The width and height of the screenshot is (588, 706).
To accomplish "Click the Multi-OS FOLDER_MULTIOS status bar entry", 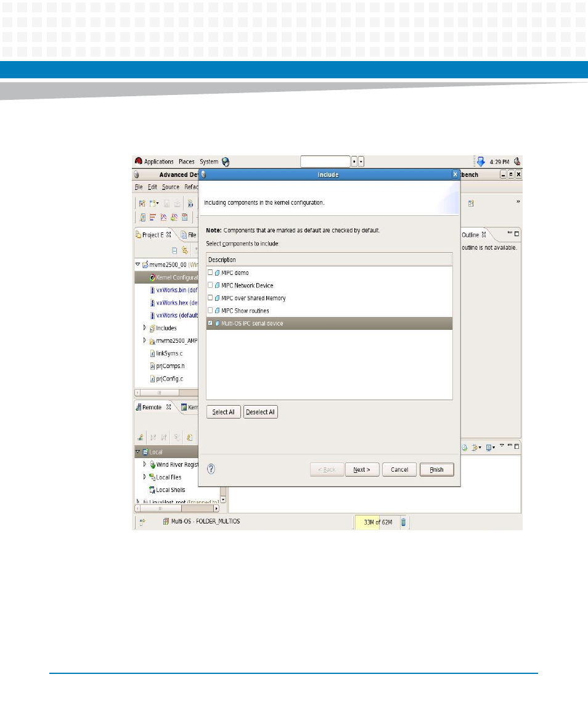I will [202, 522].
